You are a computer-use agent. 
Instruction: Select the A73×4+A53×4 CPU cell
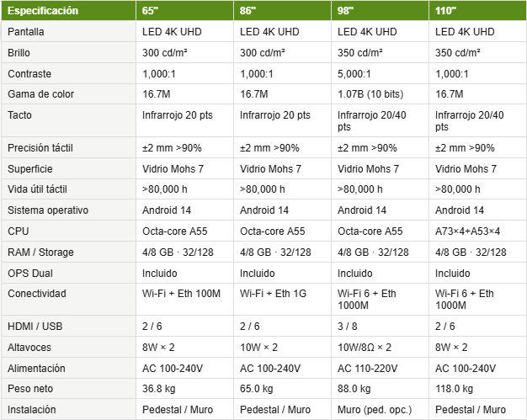tap(478, 231)
